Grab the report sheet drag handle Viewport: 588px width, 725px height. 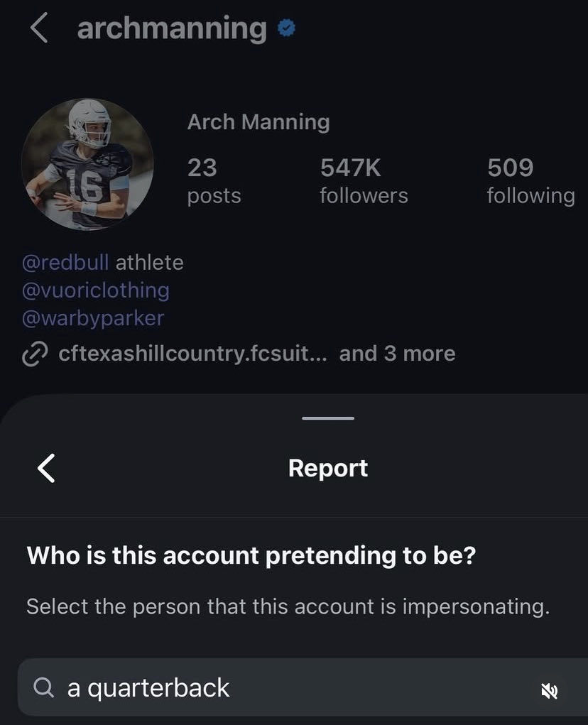point(328,418)
